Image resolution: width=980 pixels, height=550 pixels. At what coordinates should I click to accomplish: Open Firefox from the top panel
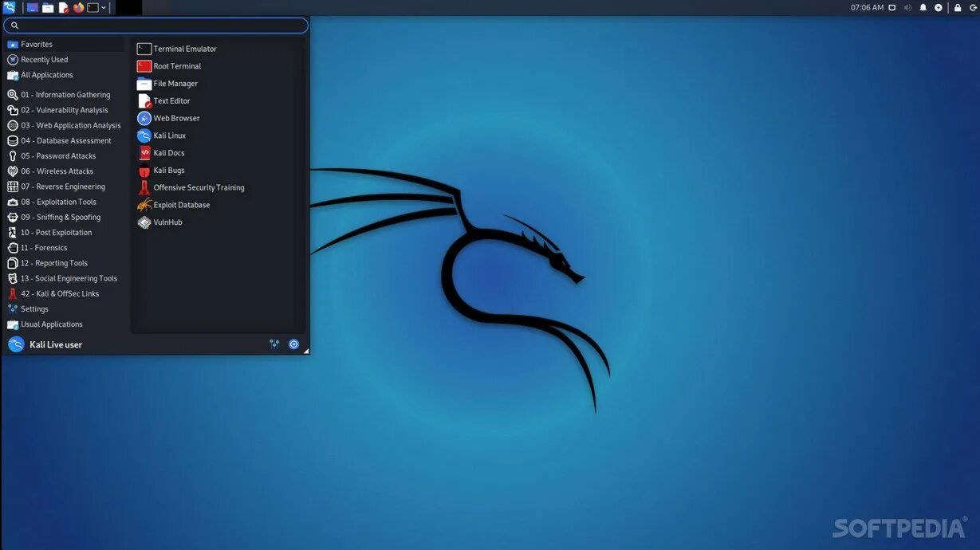(78, 7)
